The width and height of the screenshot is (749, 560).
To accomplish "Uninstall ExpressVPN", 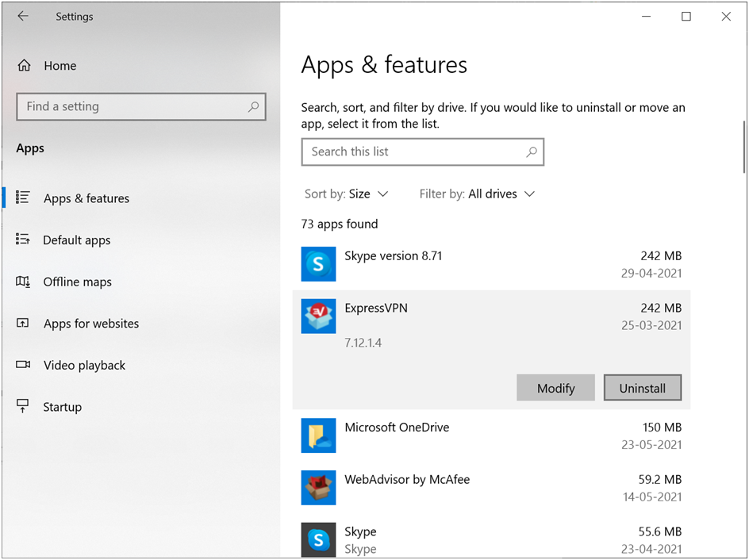I will [x=643, y=388].
